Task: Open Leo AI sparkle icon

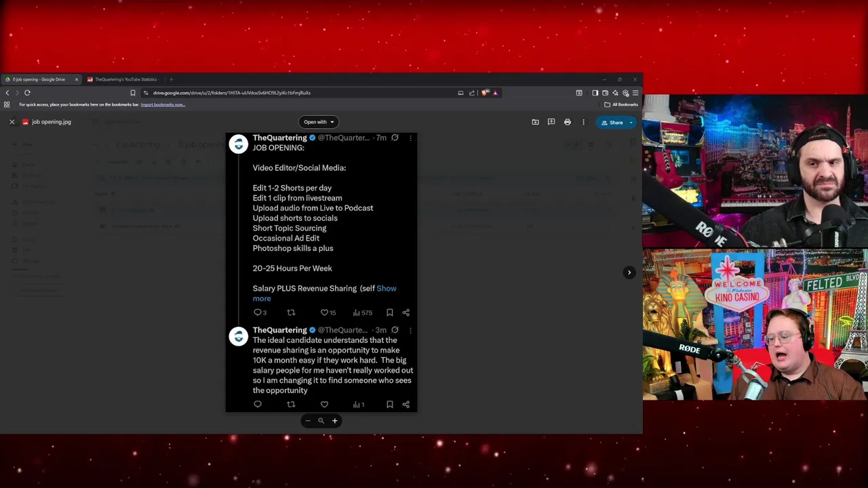Action: click(x=615, y=93)
